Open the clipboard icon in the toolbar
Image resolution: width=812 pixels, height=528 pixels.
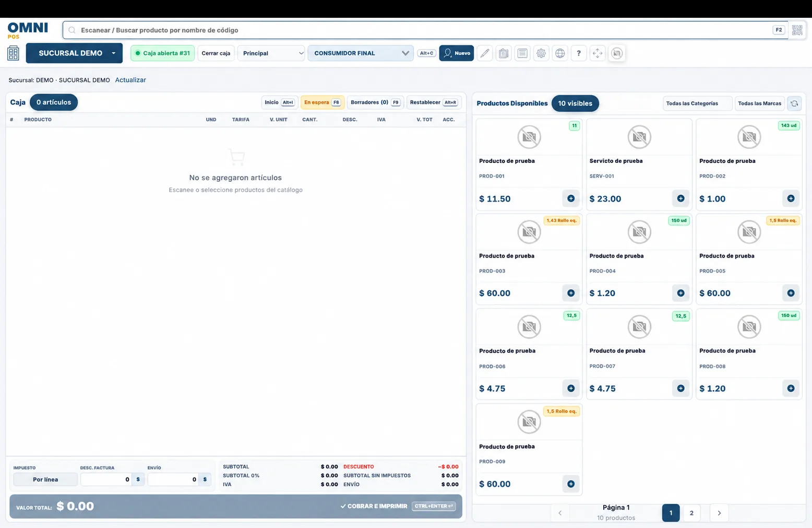click(504, 53)
